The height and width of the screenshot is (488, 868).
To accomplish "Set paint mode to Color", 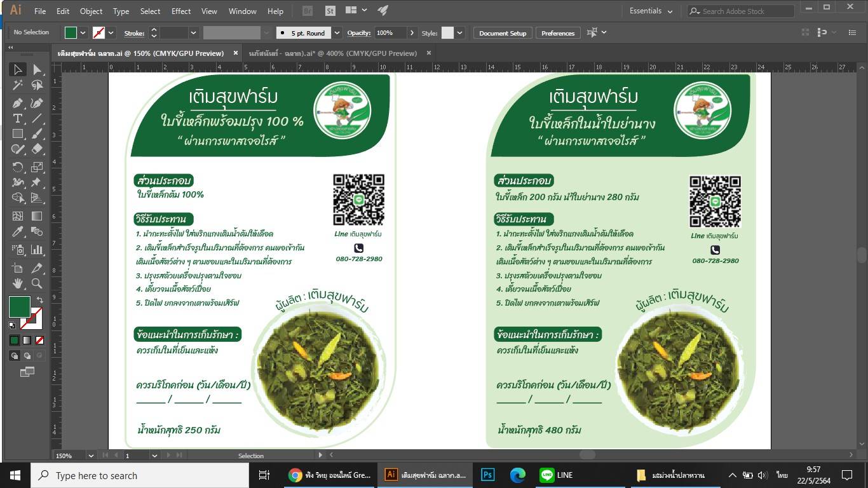I will point(15,341).
